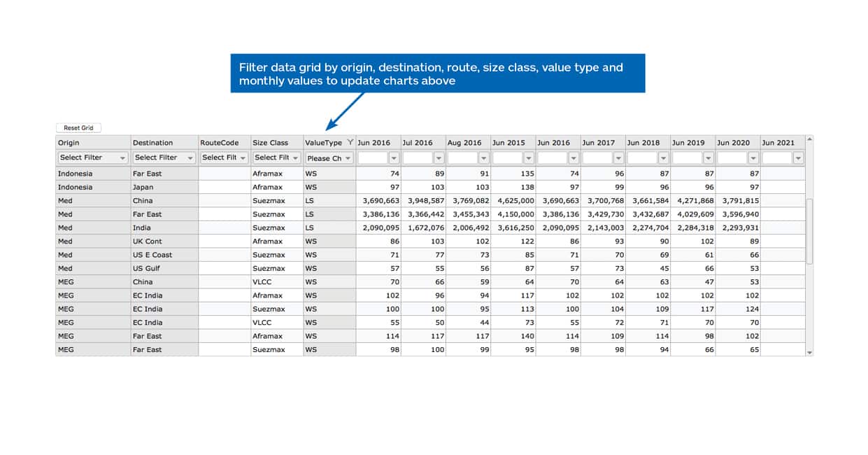Open the RouteCode filter dropdown

[225, 158]
